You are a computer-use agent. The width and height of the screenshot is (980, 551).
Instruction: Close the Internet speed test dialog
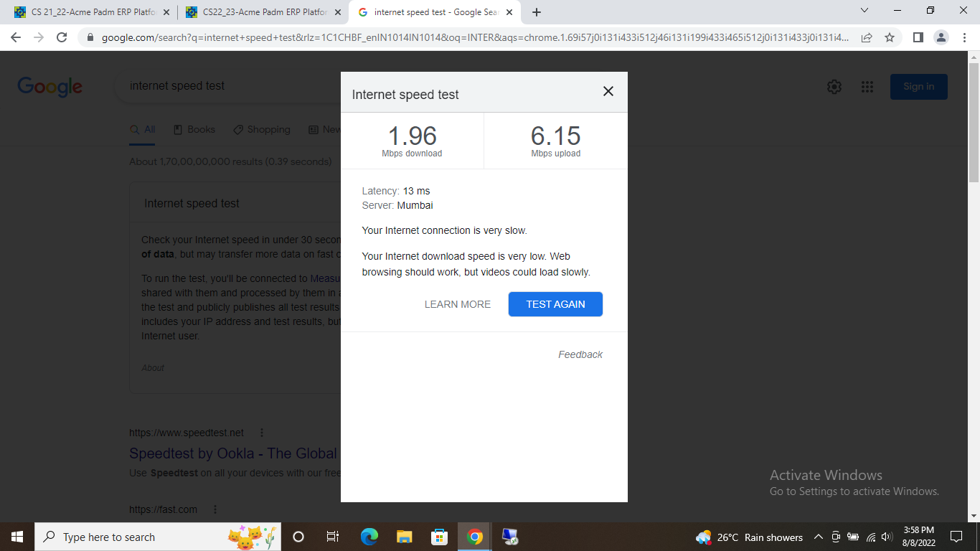(608, 91)
